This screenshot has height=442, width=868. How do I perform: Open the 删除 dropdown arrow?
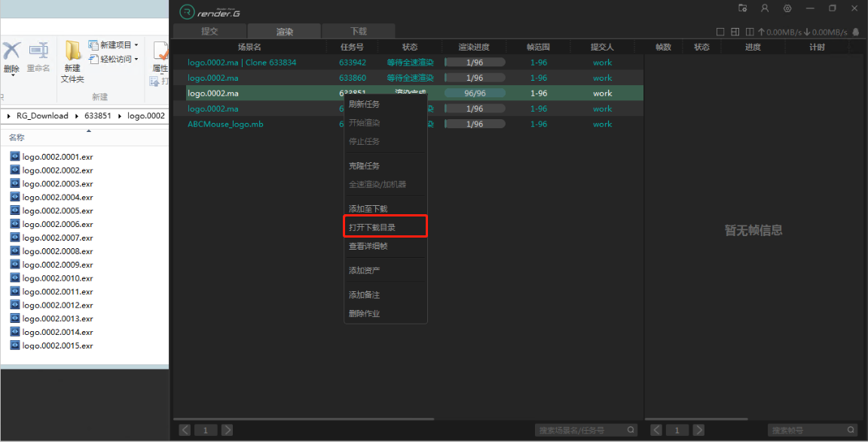pyautogui.click(x=12, y=75)
